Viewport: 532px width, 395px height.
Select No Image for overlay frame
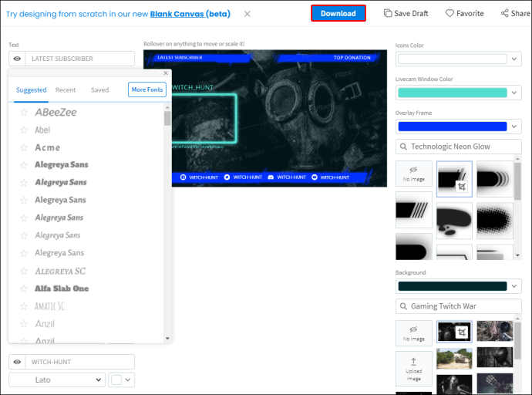click(413, 174)
